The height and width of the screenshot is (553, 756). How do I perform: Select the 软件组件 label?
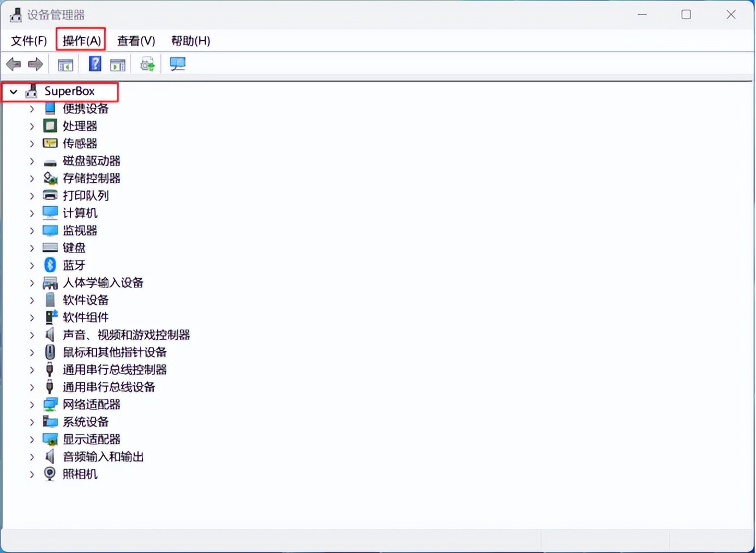point(86,317)
